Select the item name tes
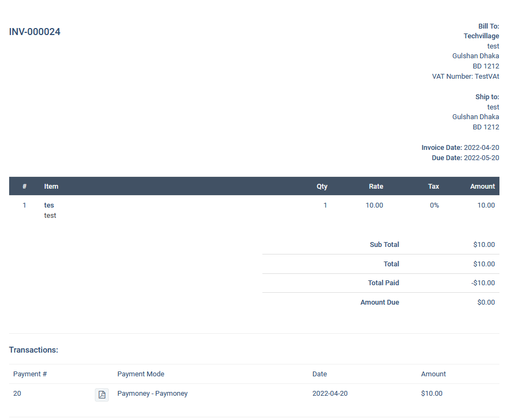Viewport: 507px width, 420px height. click(x=49, y=205)
